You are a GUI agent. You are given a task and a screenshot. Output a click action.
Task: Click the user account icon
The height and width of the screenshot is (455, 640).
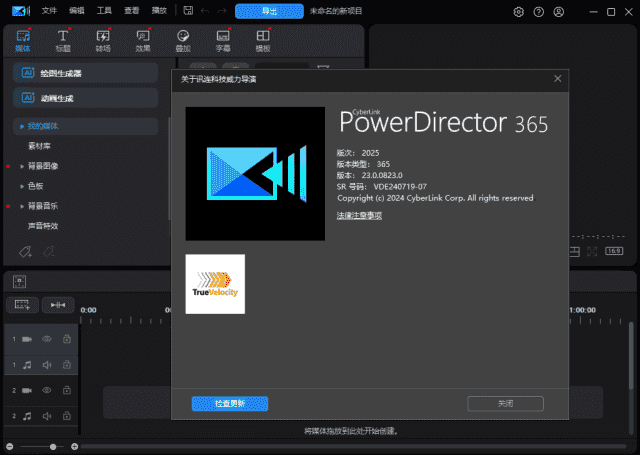pos(561,12)
